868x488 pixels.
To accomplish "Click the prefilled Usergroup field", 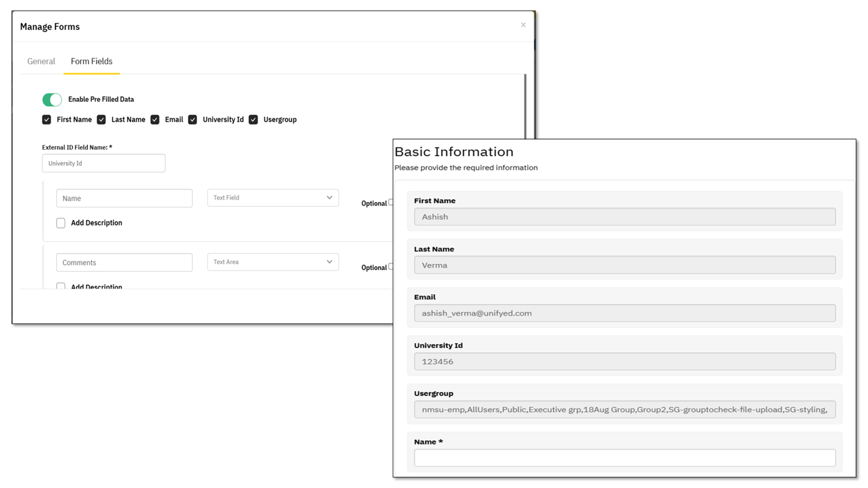I will tap(624, 410).
